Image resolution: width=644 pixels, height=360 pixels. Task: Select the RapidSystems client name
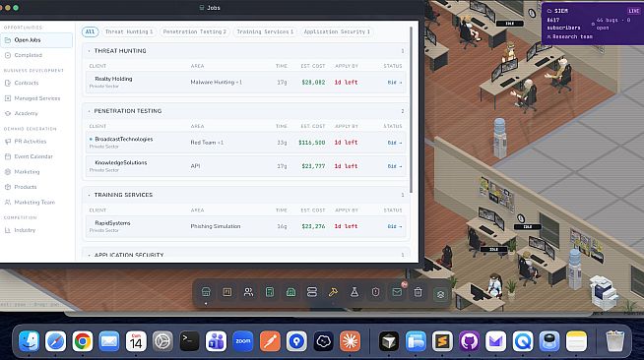(x=112, y=223)
